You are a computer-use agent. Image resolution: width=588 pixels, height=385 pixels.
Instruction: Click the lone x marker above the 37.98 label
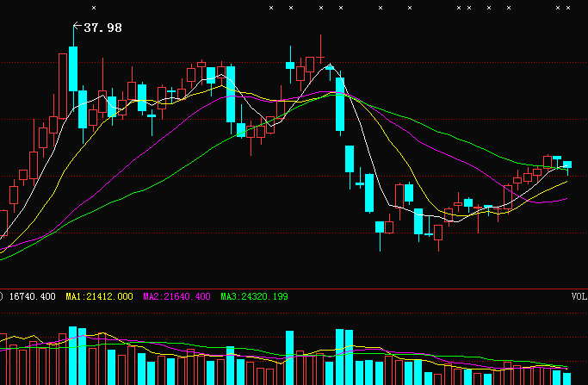(94, 8)
